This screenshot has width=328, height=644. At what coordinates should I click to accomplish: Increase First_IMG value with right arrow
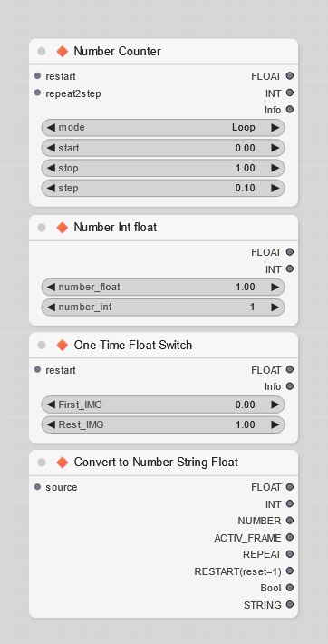click(x=275, y=405)
